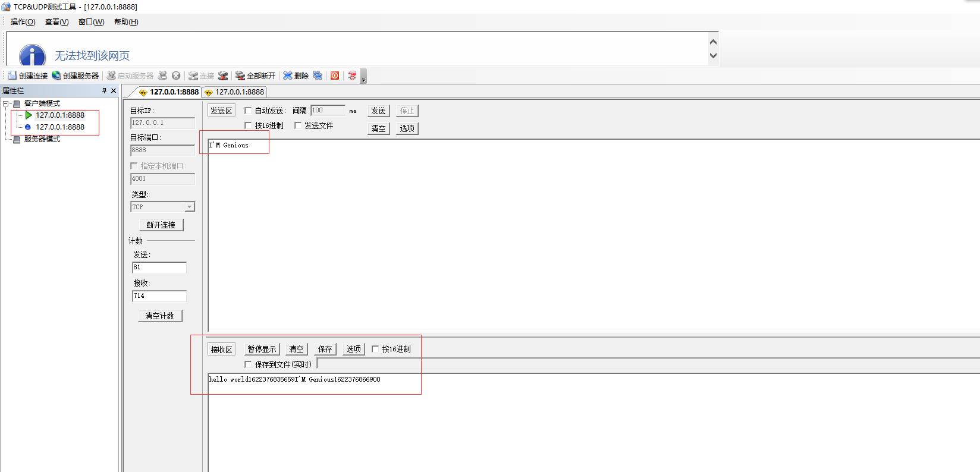The image size is (980, 472).
Task: Collapse the 客户端模式 tree node
Action: [x=6, y=103]
